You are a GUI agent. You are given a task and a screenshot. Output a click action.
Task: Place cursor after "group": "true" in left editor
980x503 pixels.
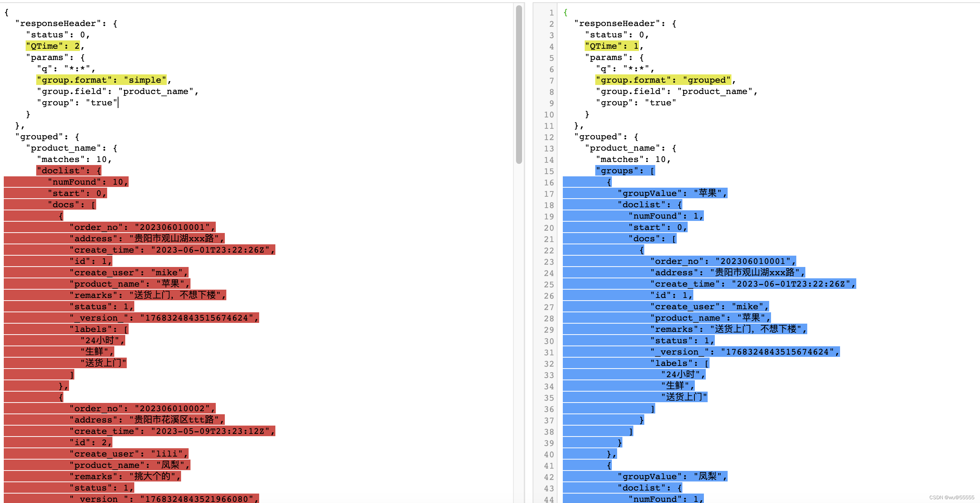tap(118, 103)
